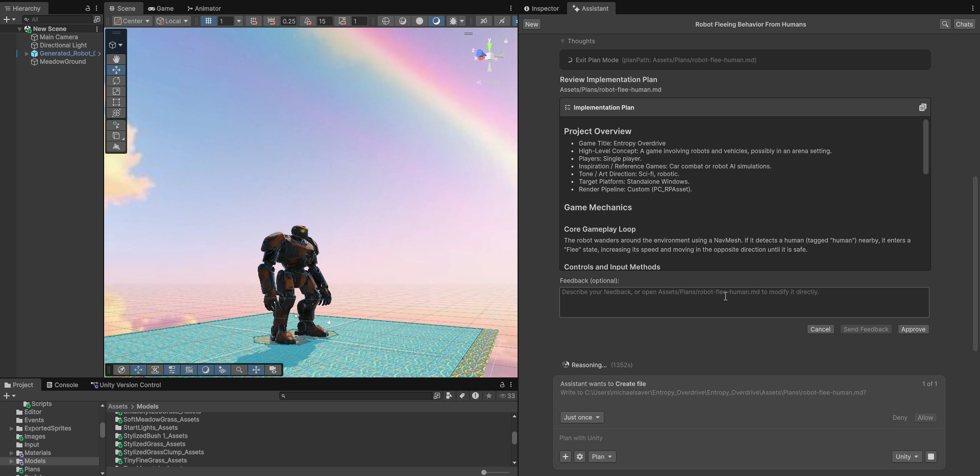Click the New chat button
980x476 pixels.
pos(531,24)
